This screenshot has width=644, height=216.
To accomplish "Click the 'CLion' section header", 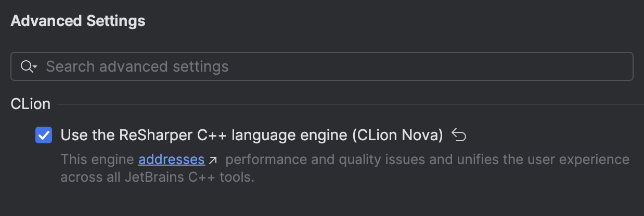I will 31,104.
